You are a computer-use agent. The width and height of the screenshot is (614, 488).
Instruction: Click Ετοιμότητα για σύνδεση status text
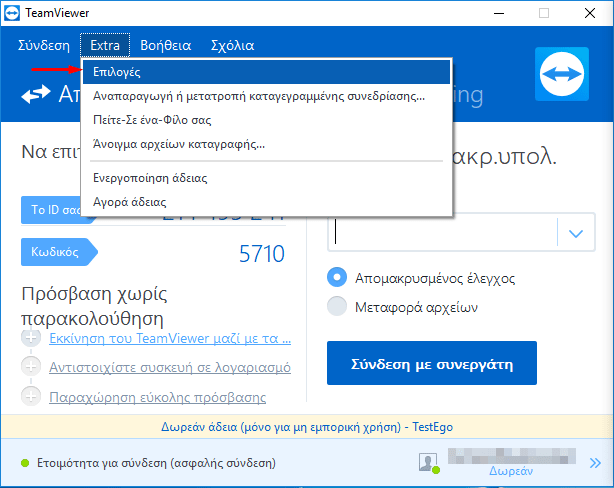pos(156,463)
